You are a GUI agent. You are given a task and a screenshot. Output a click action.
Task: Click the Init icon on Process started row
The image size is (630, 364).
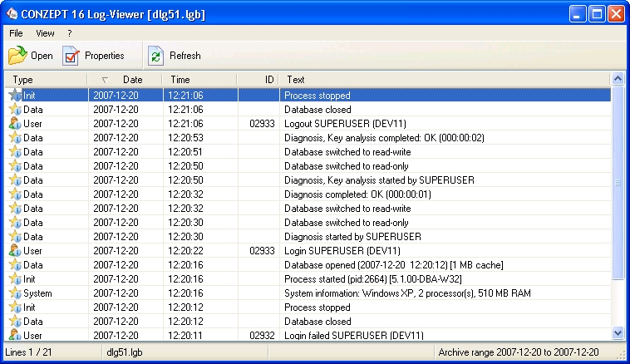pos(14,279)
